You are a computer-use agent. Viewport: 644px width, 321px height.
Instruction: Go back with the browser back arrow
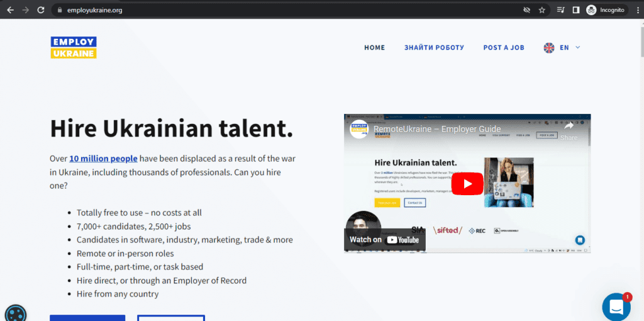pyautogui.click(x=11, y=10)
